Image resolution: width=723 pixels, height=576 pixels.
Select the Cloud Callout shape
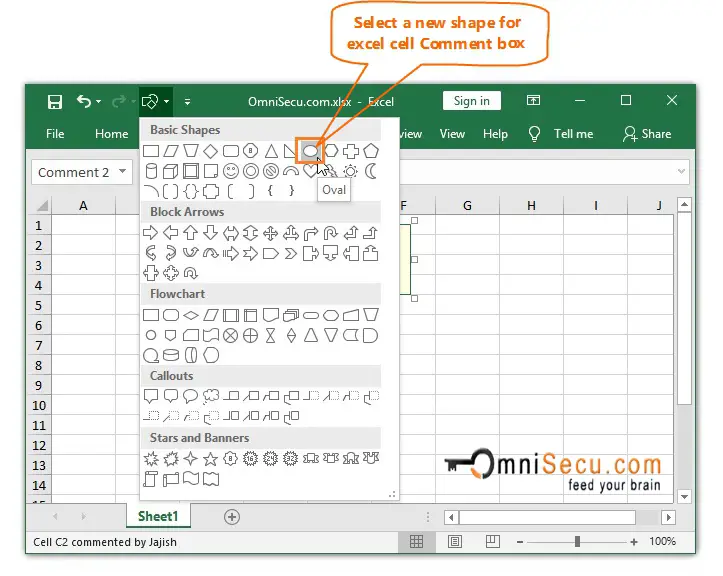click(211, 396)
